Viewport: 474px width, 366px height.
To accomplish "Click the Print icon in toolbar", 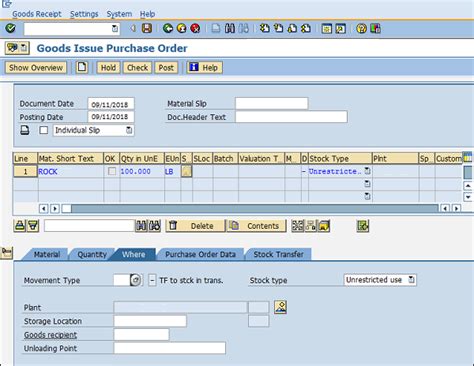I will (216, 28).
